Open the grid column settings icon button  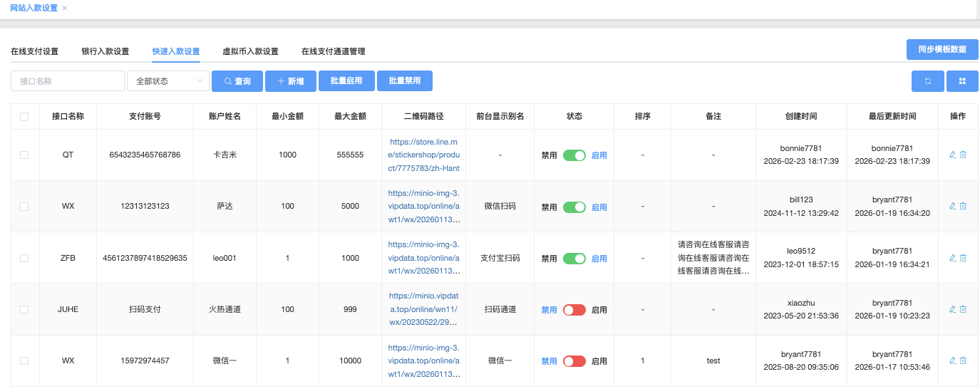pyautogui.click(x=962, y=81)
